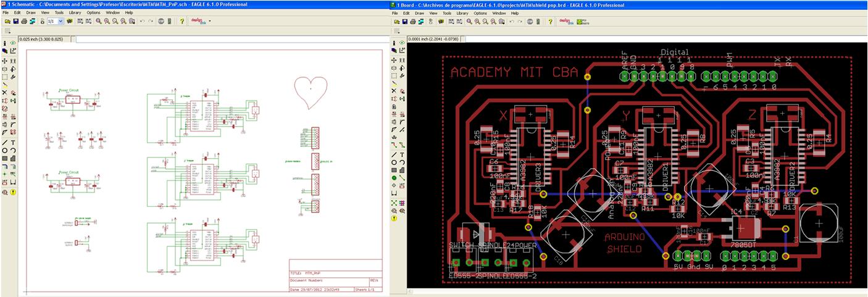Click the 'ACADEMY MIT CBA' text on the board
The height and width of the screenshot is (297, 868).
coord(514,72)
